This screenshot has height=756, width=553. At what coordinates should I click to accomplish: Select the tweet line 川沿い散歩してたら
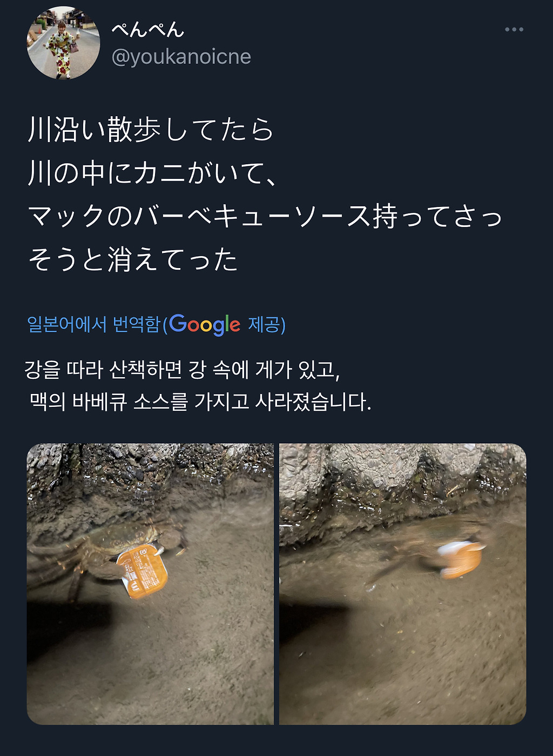151,130
